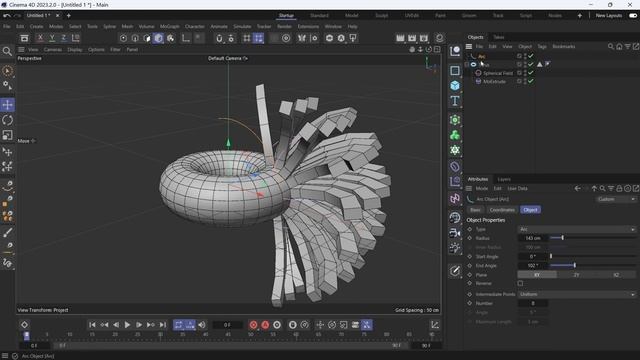640x360 pixels.
Task: Adjust the End Angle slider
Action: pyautogui.click(x=593, y=266)
